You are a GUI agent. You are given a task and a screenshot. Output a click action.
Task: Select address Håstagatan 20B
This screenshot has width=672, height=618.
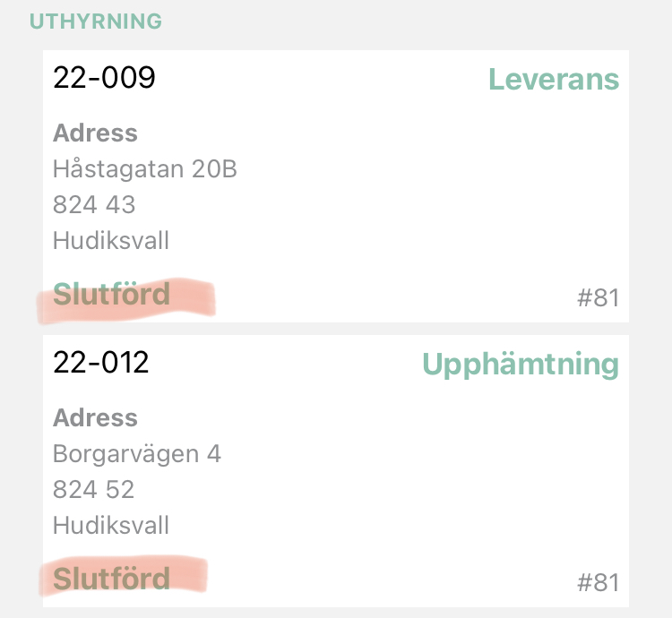pos(145,168)
